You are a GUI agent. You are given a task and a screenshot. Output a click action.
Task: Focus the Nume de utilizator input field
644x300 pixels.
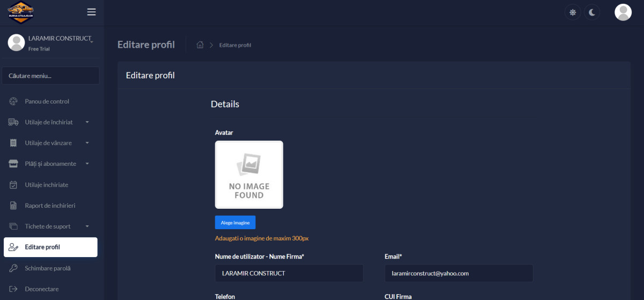pyautogui.click(x=289, y=273)
